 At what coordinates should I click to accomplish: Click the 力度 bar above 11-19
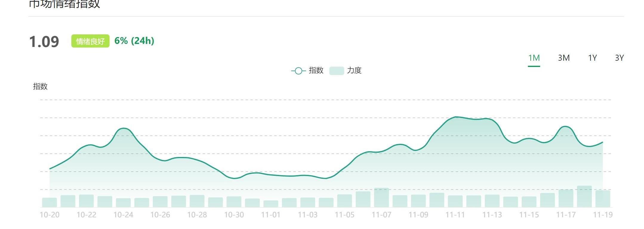pyautogui.click(x=603, y=199)
